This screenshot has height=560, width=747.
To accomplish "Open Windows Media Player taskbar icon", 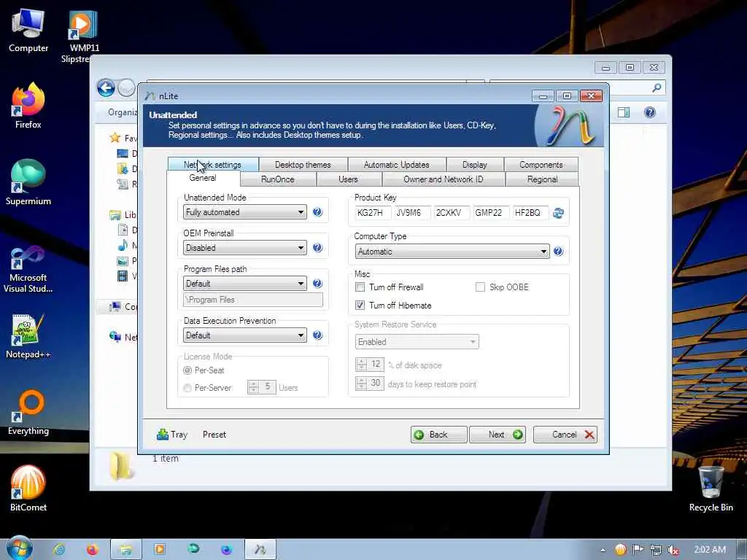I will tap(160, 549).
